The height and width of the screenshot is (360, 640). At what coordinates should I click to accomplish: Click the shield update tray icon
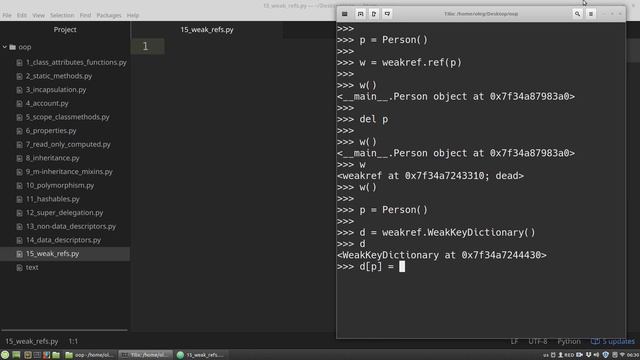pos(606,355)
